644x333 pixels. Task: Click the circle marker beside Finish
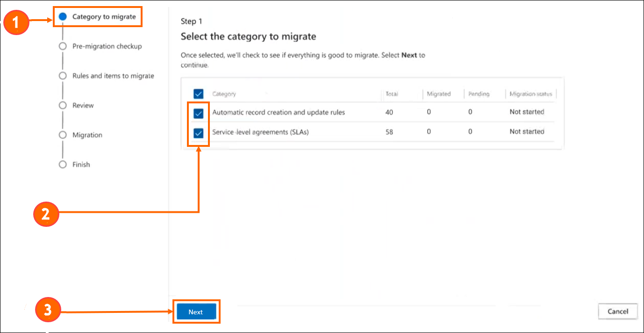(63, 164)
